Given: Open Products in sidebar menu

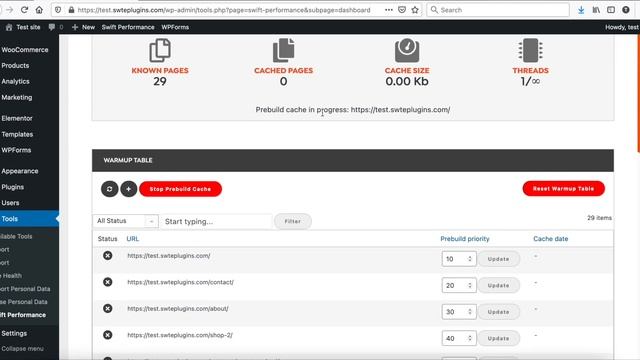Looking at the screenshot, I should pos(15,65).
